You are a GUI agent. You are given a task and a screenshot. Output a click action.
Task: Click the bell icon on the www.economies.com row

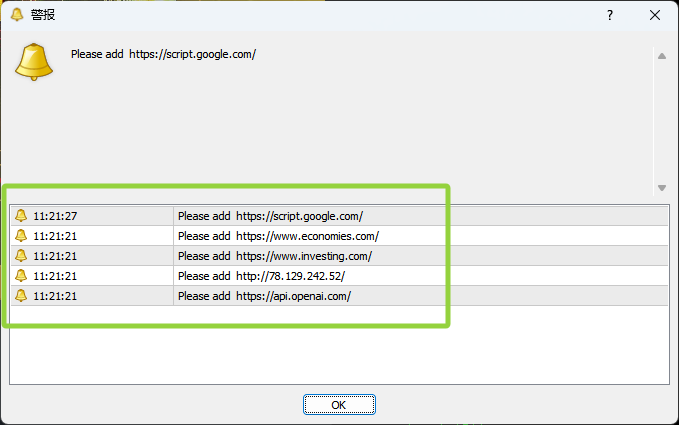click(21, 236)
